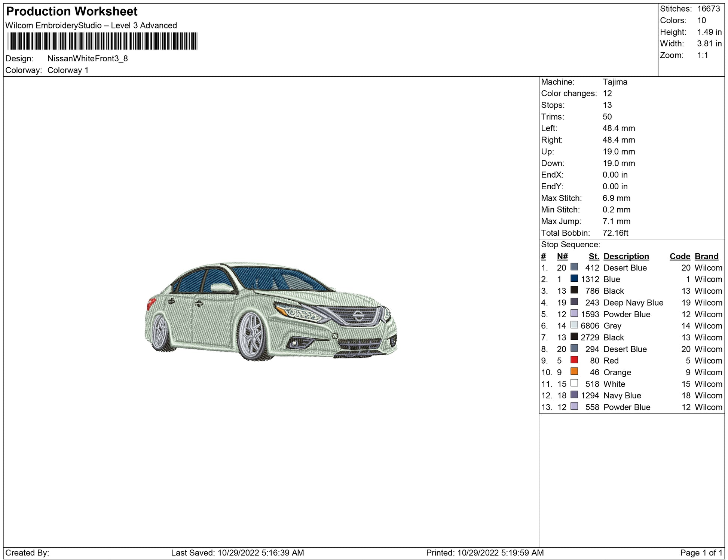Select the Red color swatch in row 9
The width and height of the screenshot is (728, 560).
[x=574, y=360]
